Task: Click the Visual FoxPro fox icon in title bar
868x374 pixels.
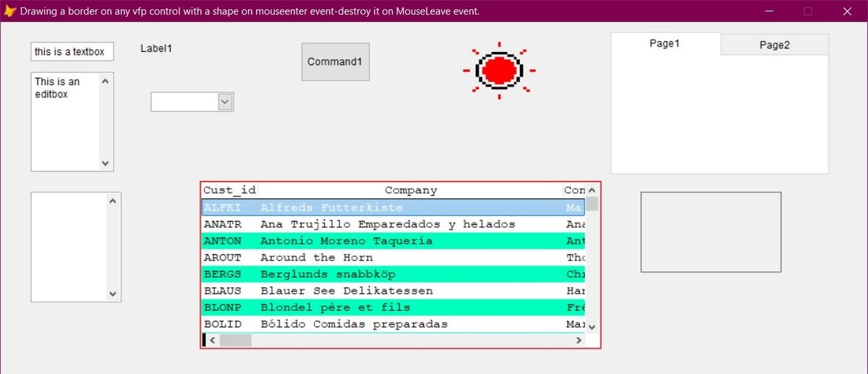Action: coord(10,12)
